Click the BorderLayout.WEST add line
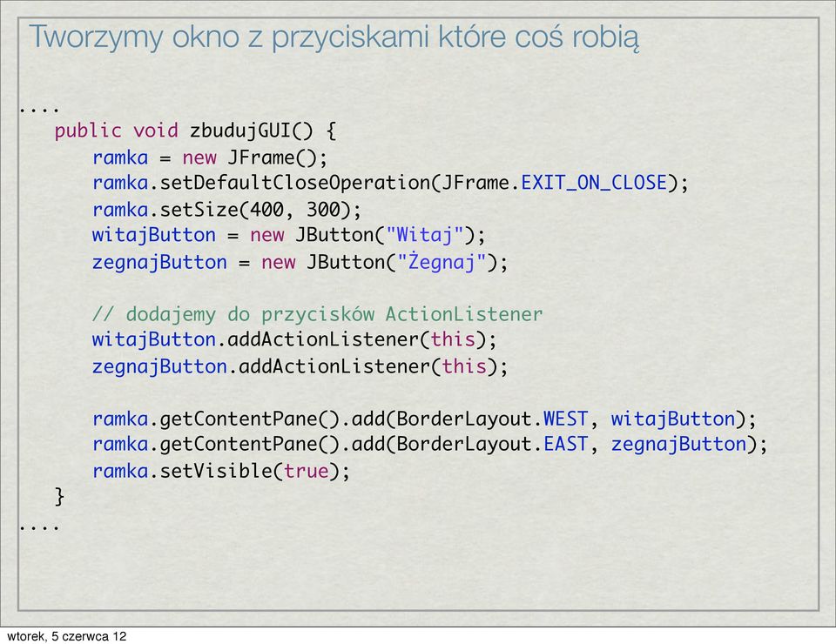Viewport: 836px width, 644px height. pos(424,419)
